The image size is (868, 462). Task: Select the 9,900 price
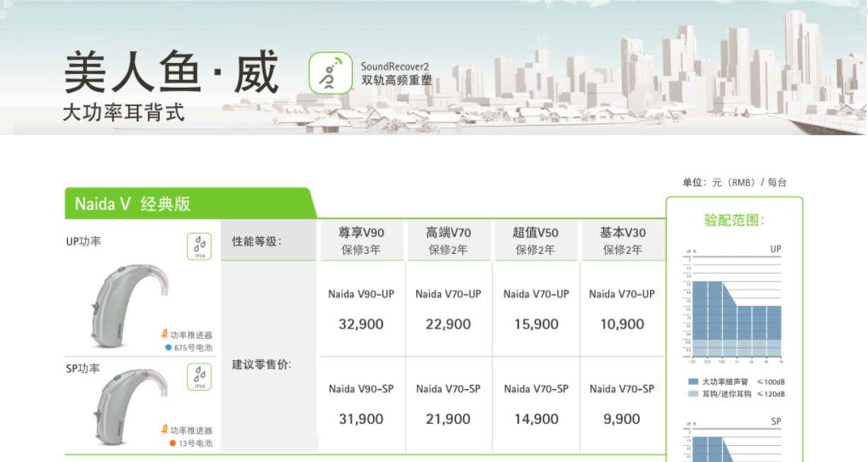click(x=622, y=419)
